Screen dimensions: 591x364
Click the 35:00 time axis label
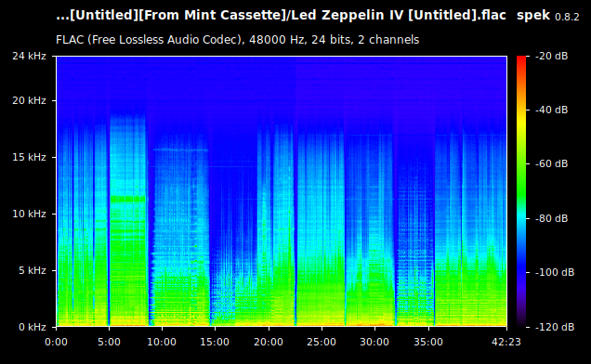pyautogui.click(x=428, y=342)
